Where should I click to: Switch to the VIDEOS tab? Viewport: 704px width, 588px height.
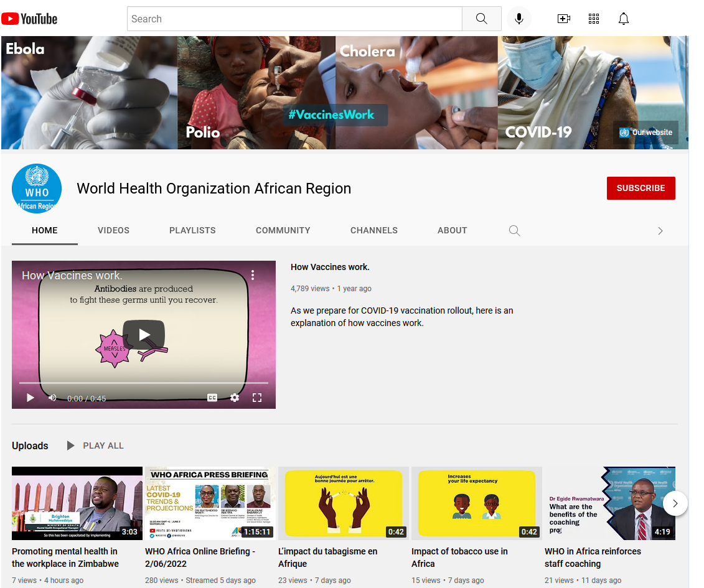coord(113,230)
